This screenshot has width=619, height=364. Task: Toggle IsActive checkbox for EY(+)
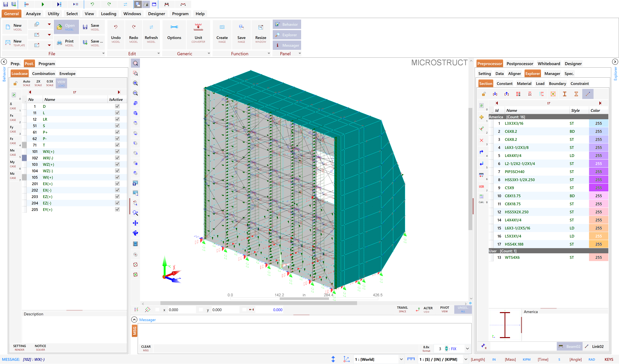[117, 209]
